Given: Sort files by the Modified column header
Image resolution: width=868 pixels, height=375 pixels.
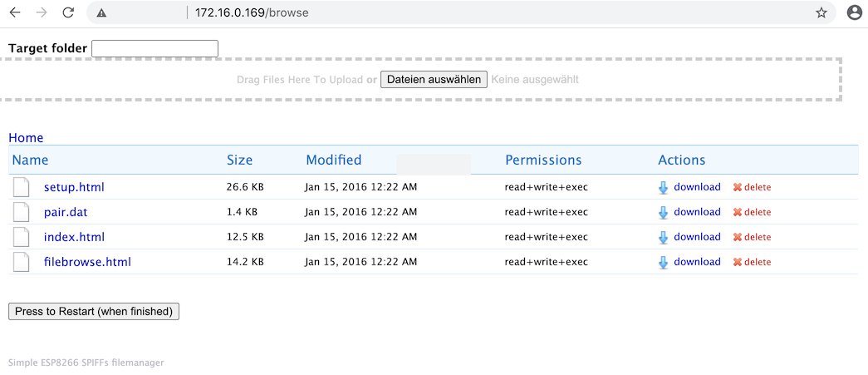Looking at the screenshot, I should pos(334,160).
